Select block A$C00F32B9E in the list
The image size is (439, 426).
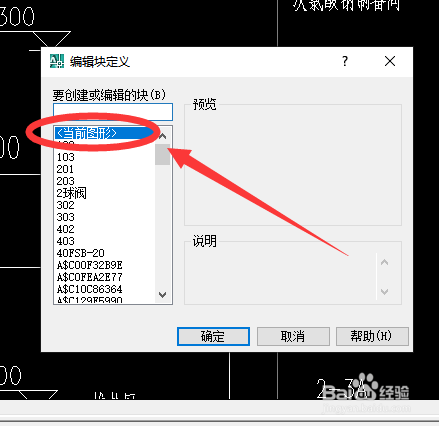point(104,265)
